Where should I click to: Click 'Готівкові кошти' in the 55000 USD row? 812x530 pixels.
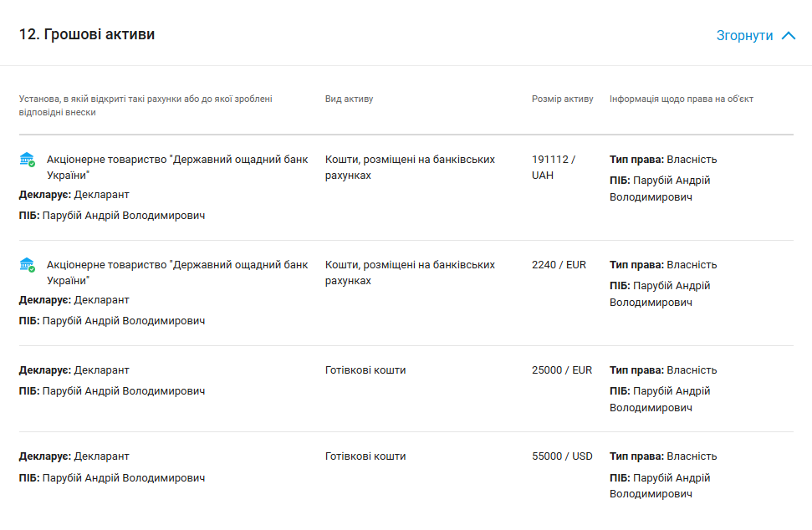click(x=365, y=456)
